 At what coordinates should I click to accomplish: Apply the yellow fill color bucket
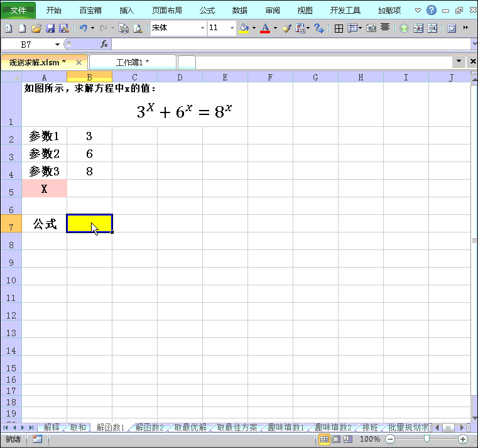point(244,28)
